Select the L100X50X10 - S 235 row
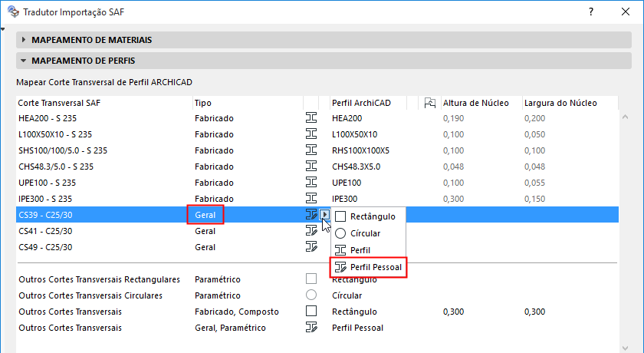Screen dimensions: 644x353 point(317,134)
